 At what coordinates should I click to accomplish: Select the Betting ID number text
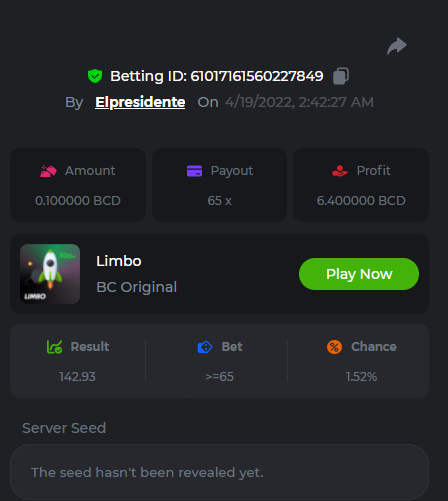[x=257, y=76]
